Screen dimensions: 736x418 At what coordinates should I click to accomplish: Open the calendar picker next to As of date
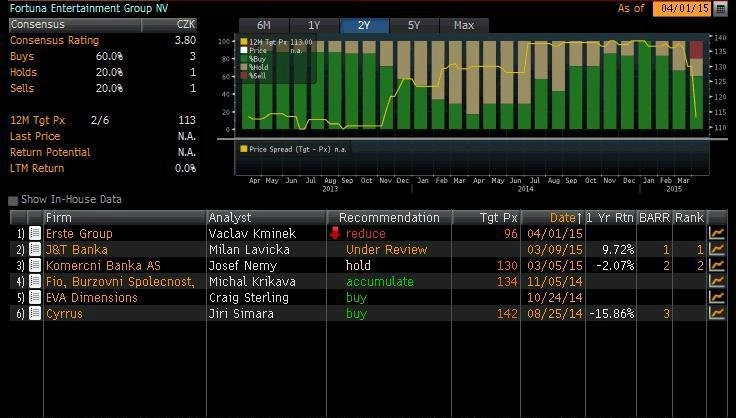click(721, 8)
